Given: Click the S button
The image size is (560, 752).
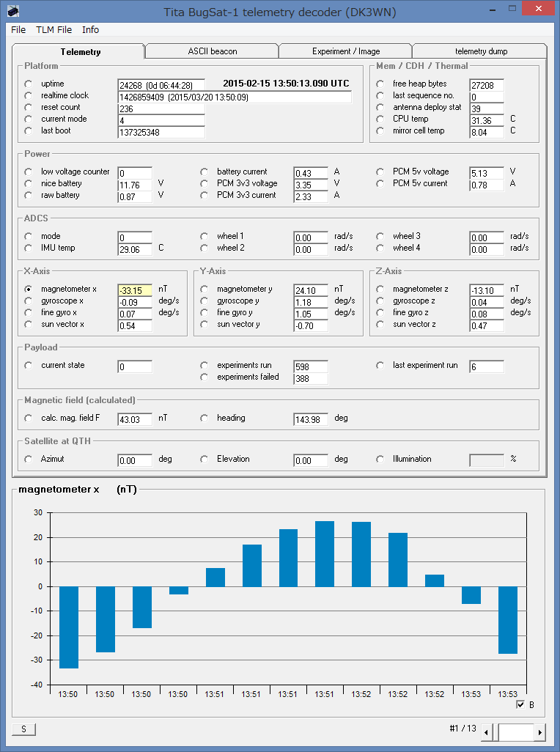Looking at the screenshot, I should point(24,729).
